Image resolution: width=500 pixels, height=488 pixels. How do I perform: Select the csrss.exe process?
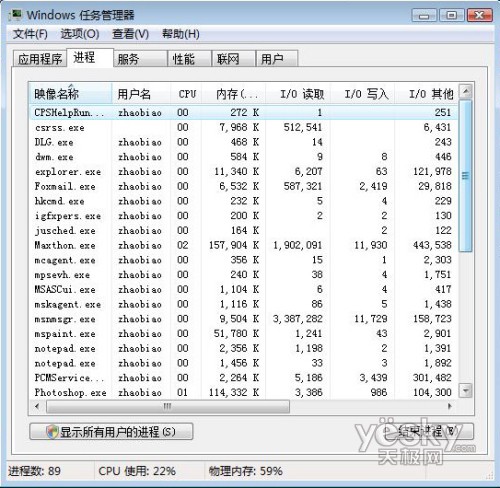coord(243,127)
